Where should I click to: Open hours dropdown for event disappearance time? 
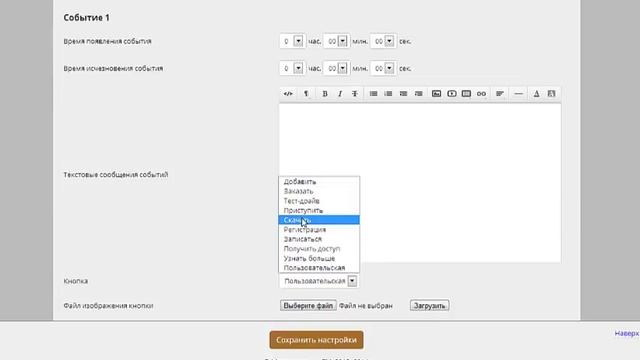[292, 68]
